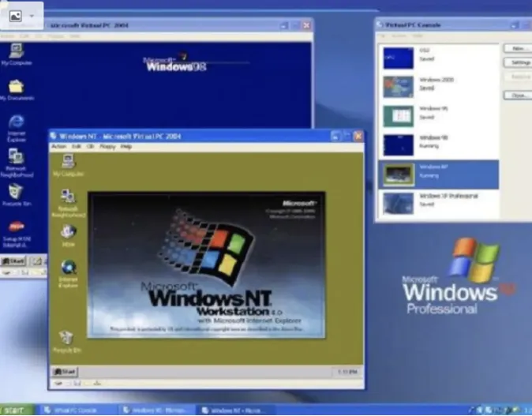Click the image tool icon at top-left overlay
The width and height of the screenshot is (532, 416).
point(15,16)
